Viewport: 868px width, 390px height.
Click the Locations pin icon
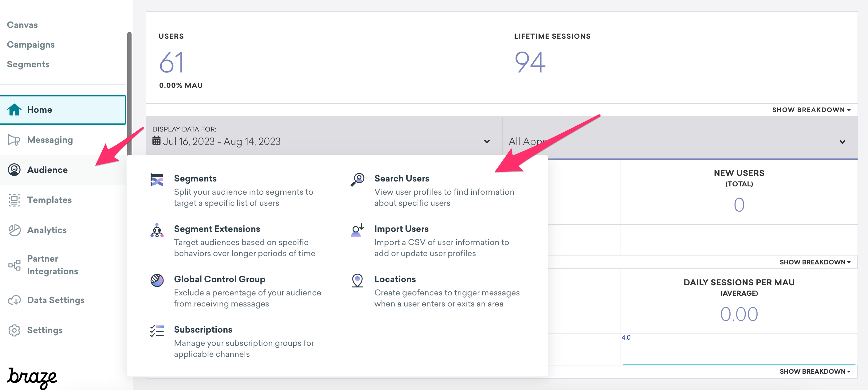click(x=357, y=280)
